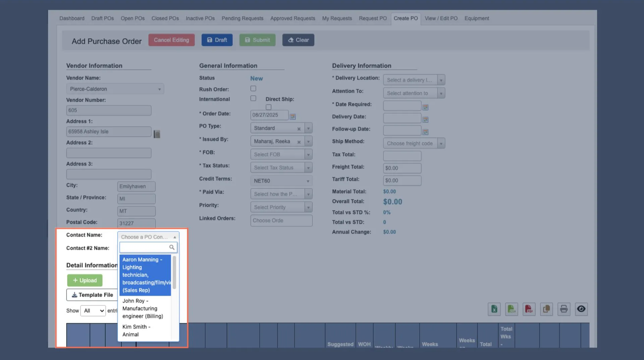Switch to the Draft POs tab
The height and width of the screenshot is (360, 644).
pyautogui.click(x=102, y=18)
